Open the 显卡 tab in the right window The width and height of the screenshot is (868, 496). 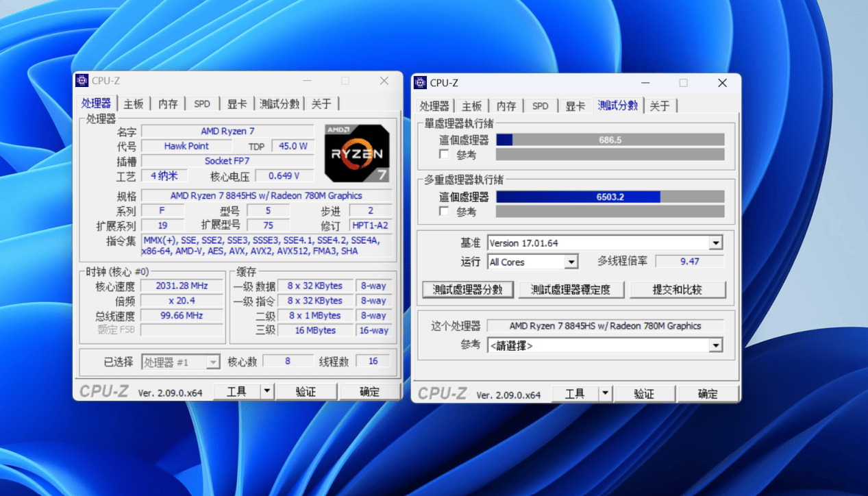[575, 106]
